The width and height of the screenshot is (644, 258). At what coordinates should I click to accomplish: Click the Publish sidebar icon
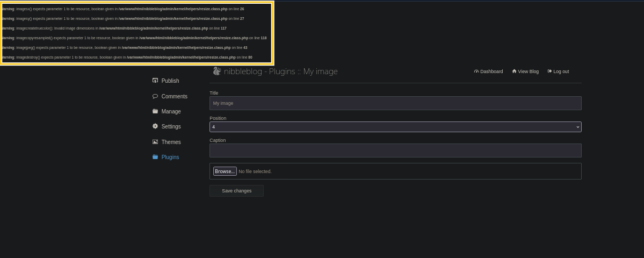point(155,81)
